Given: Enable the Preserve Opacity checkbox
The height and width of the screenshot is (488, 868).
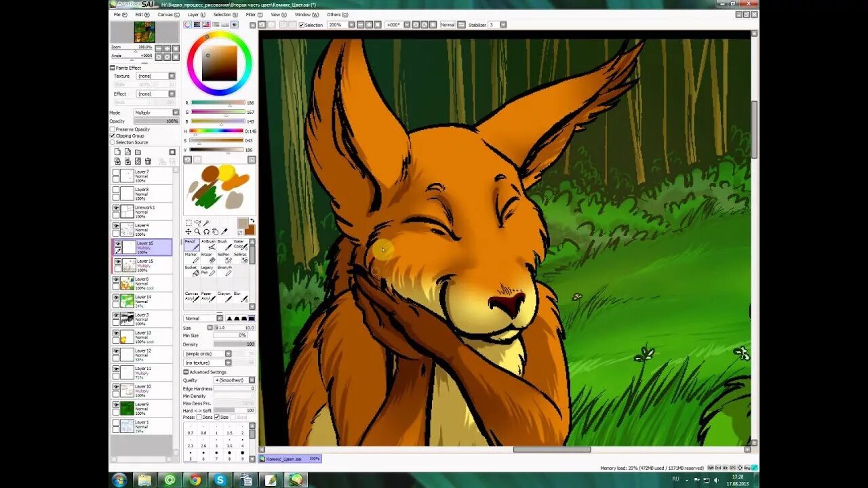Looking at the screenshot, I should coord(113,129).
